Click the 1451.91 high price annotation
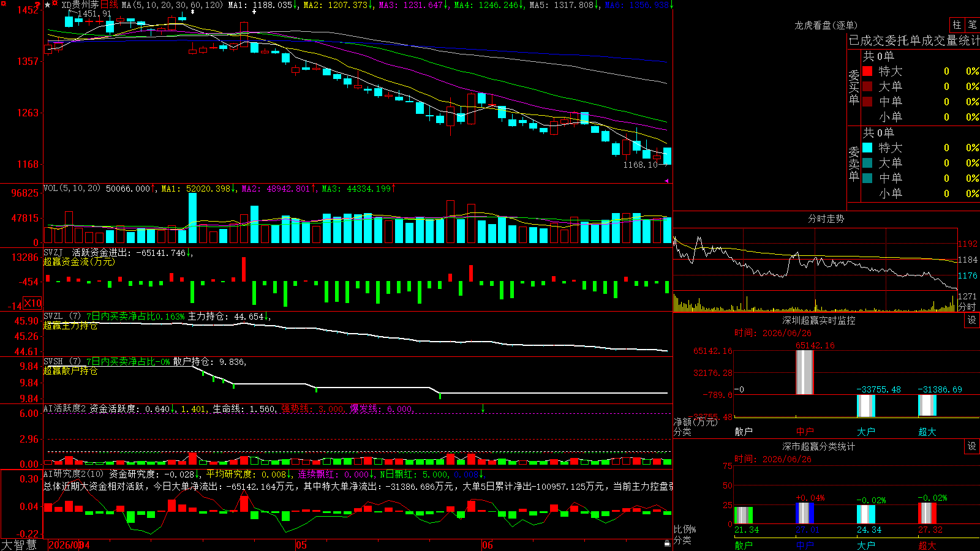The image size is (980, 551). [94, 13]
